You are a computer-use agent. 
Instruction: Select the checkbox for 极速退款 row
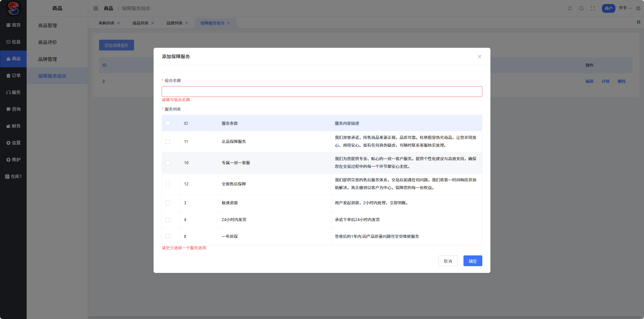click(x=168, y=203)
